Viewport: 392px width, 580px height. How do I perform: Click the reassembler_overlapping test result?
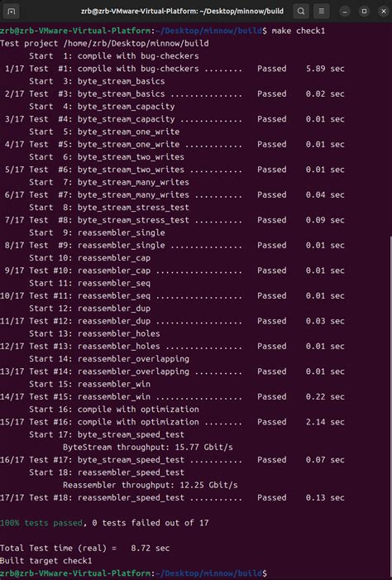(172, 371)
